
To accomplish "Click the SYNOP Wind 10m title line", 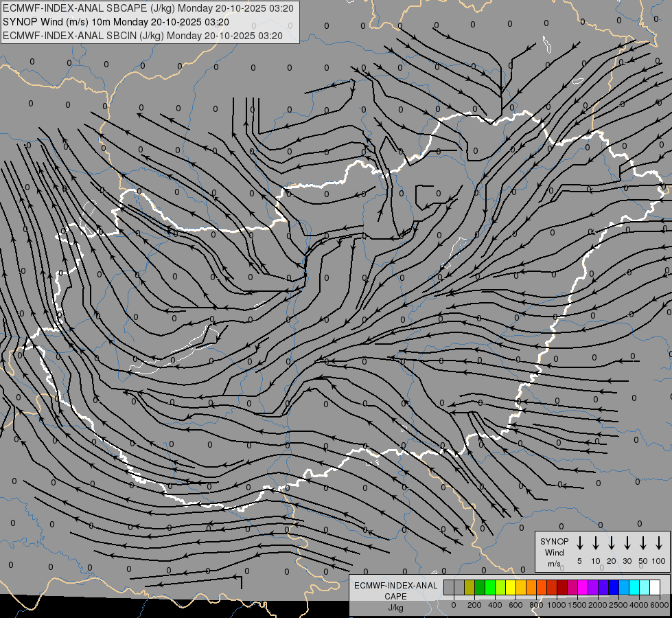I will 116,22.
